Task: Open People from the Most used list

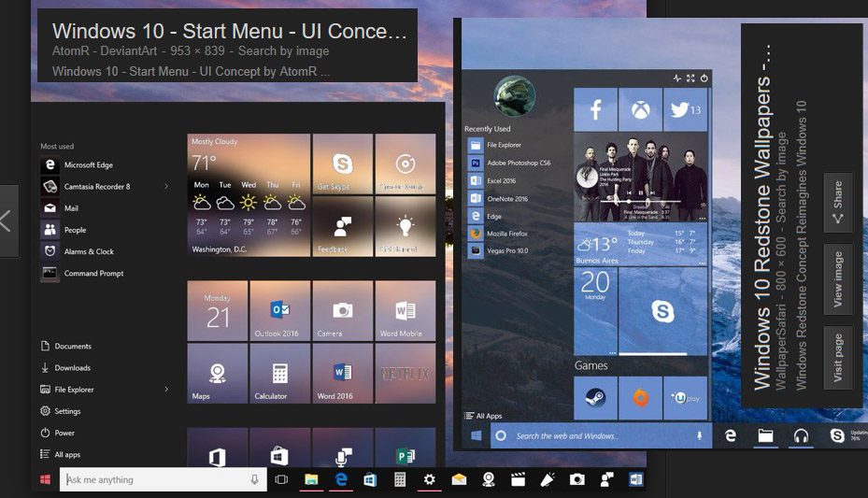Action: coord(64,230)
